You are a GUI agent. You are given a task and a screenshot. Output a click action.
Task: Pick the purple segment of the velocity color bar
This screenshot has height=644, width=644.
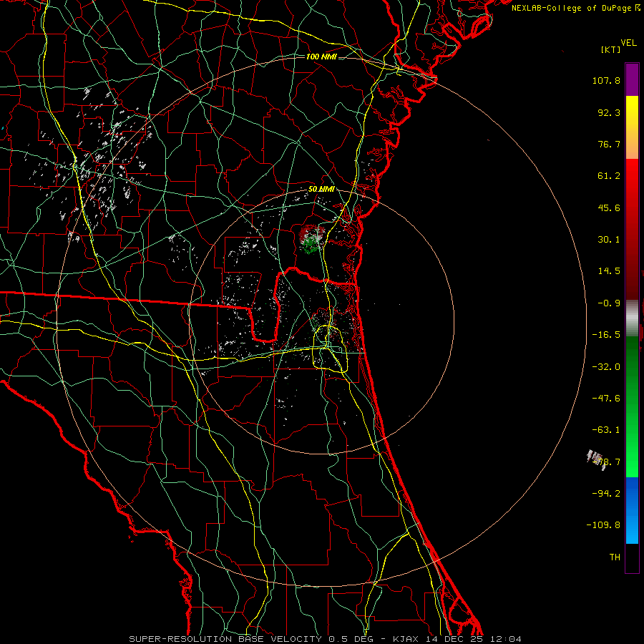click(632, 79)
